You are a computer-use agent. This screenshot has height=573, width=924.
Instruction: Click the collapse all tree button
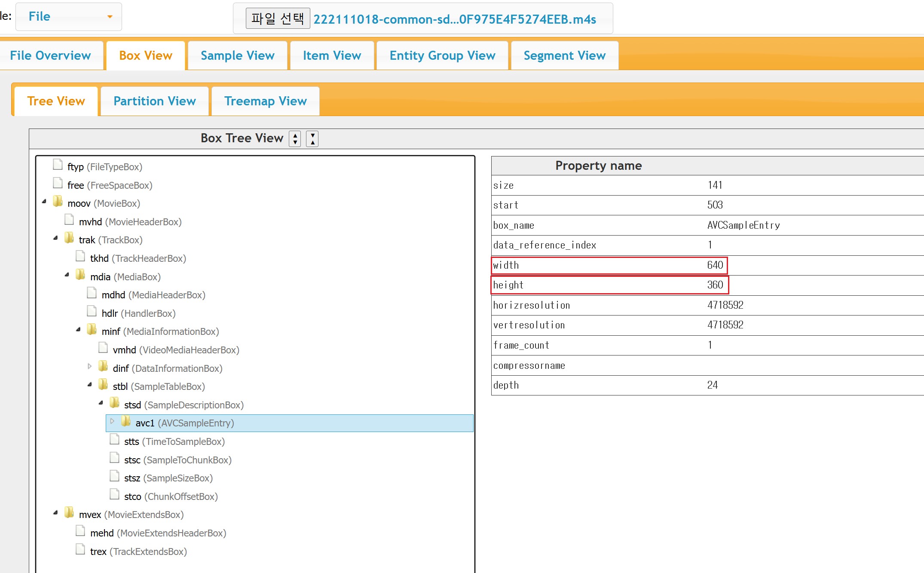click(x=312, y=139)
